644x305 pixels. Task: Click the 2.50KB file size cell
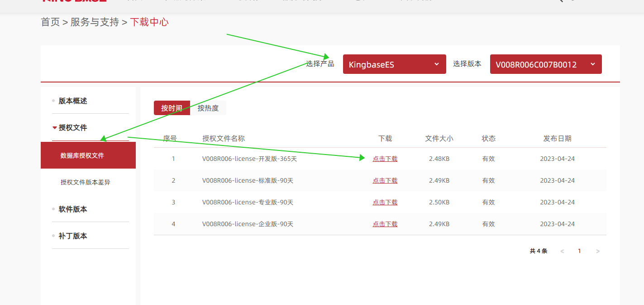point(439,202)
